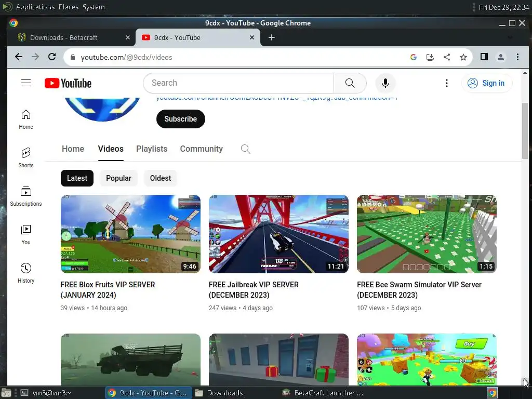532x399 pixels.
Task: Filter videos by Popular chip
Action: tap(118, 178)
